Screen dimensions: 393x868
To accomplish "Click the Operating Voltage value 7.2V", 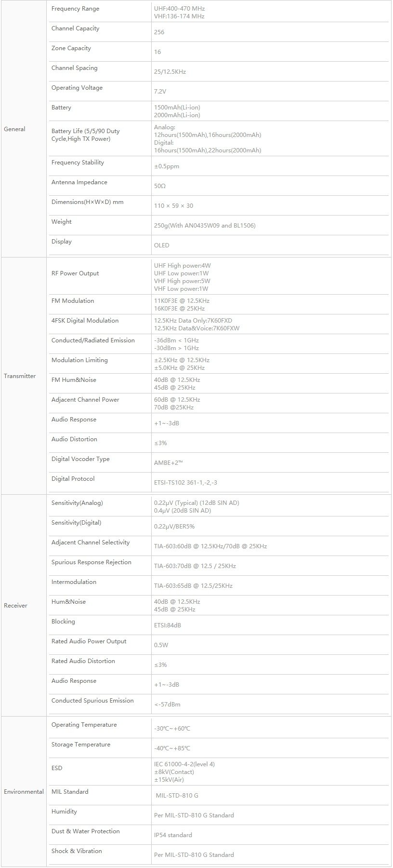I will [160, 92].
